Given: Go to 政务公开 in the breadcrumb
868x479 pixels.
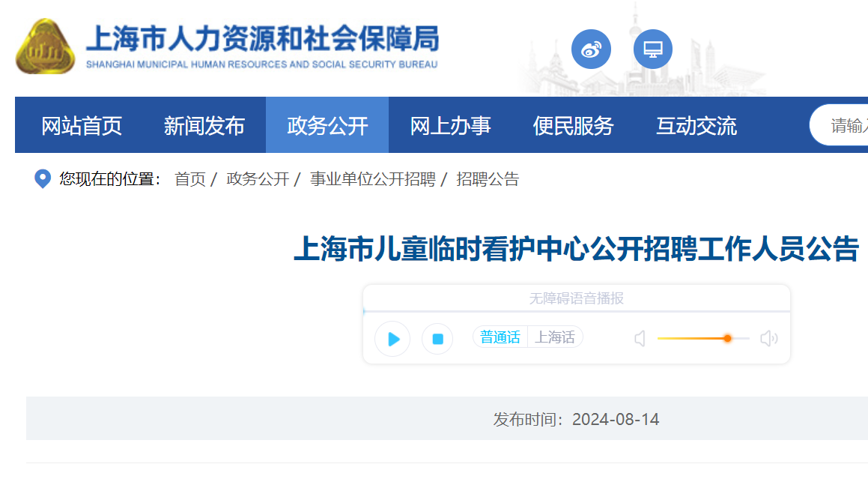Looking at the screenshot, I should point(258,179).
